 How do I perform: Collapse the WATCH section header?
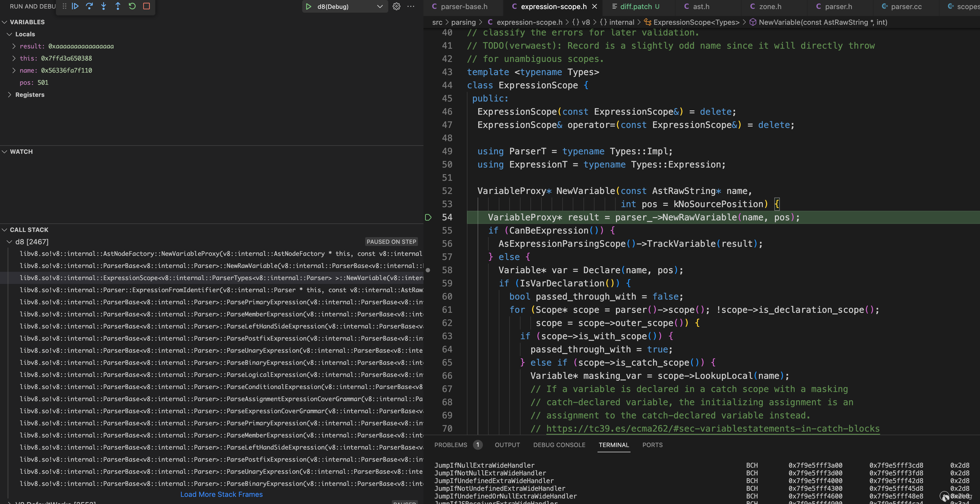[x=21, y=152]
